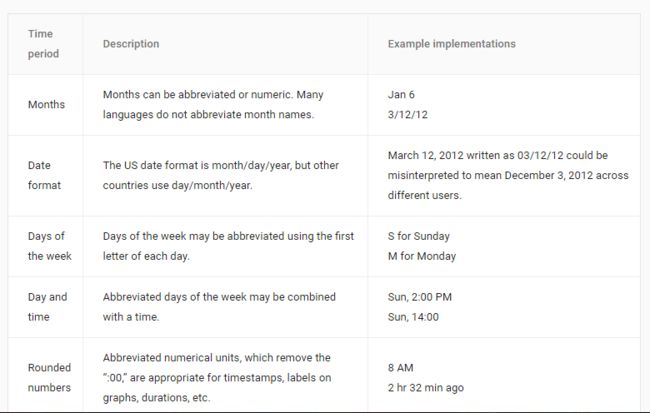The height and width of the screenshot is (413, 650).
Task: Select the 'Days of the week' row label
Action: pyautogui.click(x=50, y=246)
